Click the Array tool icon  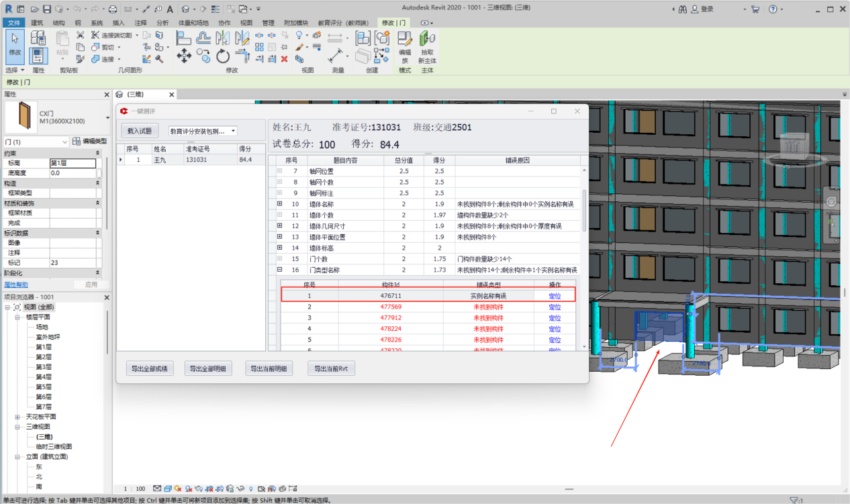click(259, 47)
